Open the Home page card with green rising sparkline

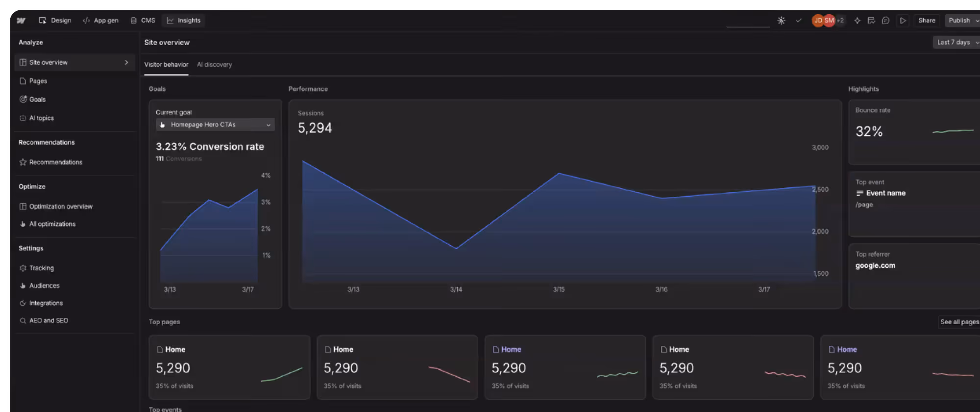(229, 367)
